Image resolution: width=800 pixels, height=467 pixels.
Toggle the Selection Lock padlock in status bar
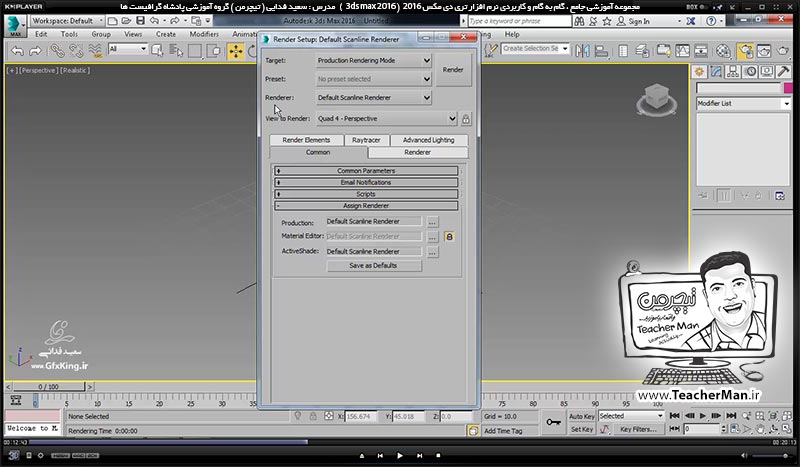[313, 416]
